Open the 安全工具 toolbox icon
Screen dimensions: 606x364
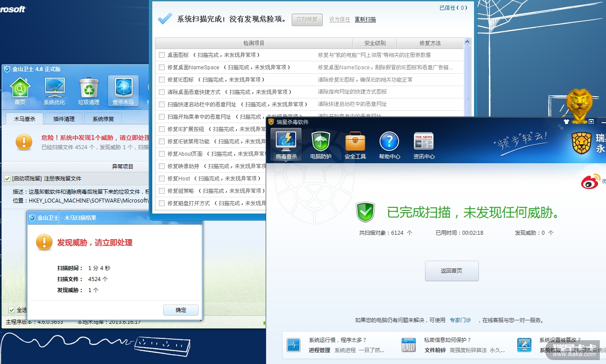point(355,145)
